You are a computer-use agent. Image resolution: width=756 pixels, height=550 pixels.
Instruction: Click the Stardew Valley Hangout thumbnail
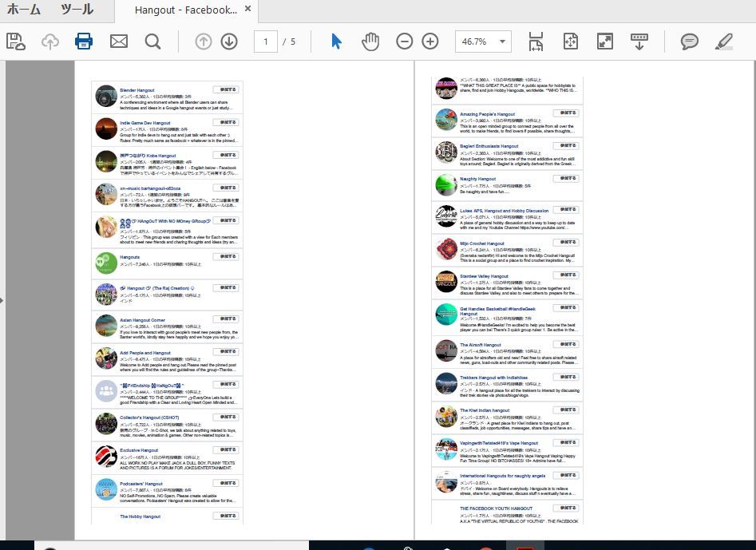pyautogui.click(x=446, y=282)
